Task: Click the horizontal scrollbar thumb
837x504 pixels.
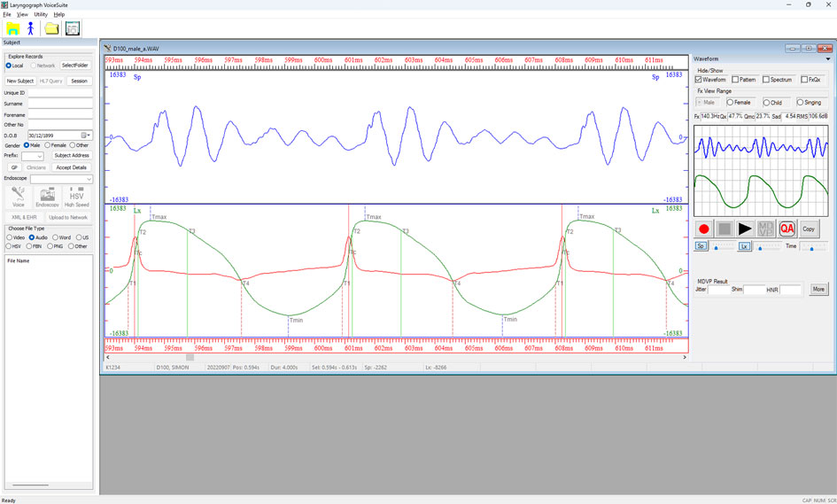Action: coord(190,357)
